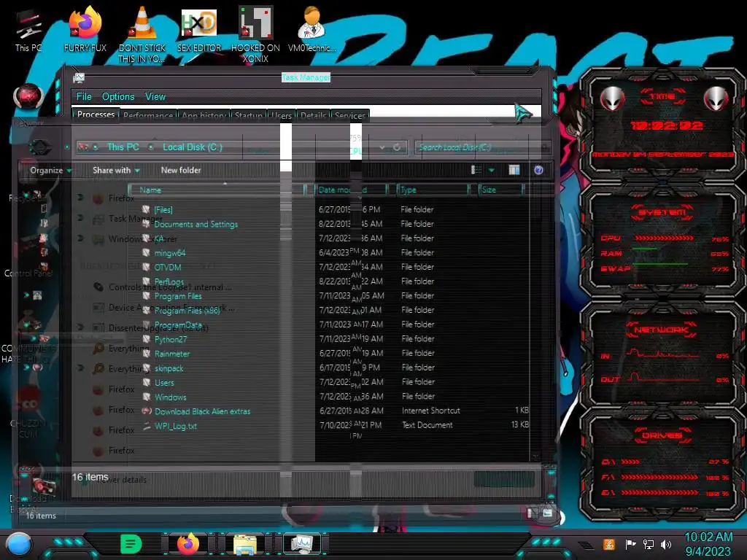This screenshot has height=560, width=747.
Task: Sort files by the Size column header
Action: 501,190
